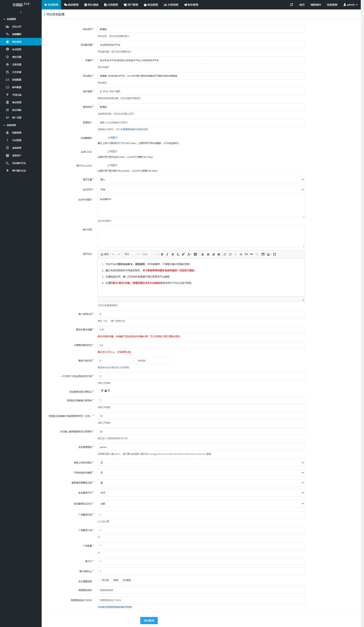The width and height of the screenshot is (364, 627).
Task: Click the italic formatting icon
Action: pos(167,254)
